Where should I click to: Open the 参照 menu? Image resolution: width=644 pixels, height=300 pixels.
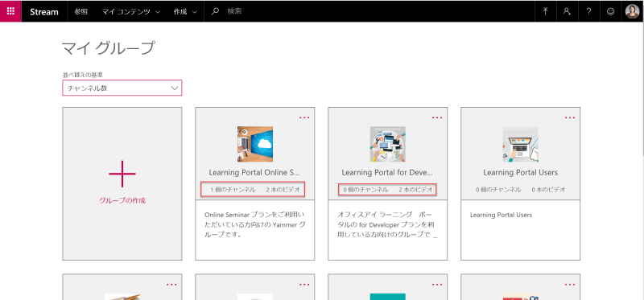[81, 11]
